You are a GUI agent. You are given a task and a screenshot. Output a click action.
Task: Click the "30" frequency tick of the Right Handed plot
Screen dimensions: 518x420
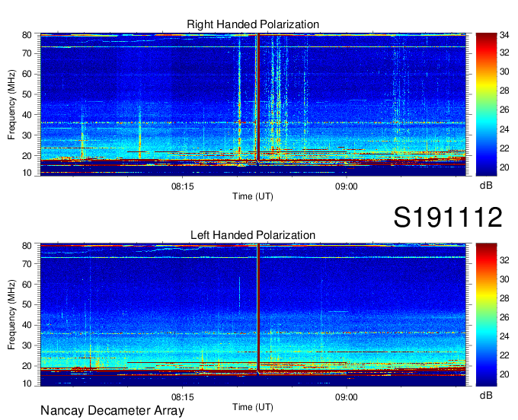(x=27, y=135)
